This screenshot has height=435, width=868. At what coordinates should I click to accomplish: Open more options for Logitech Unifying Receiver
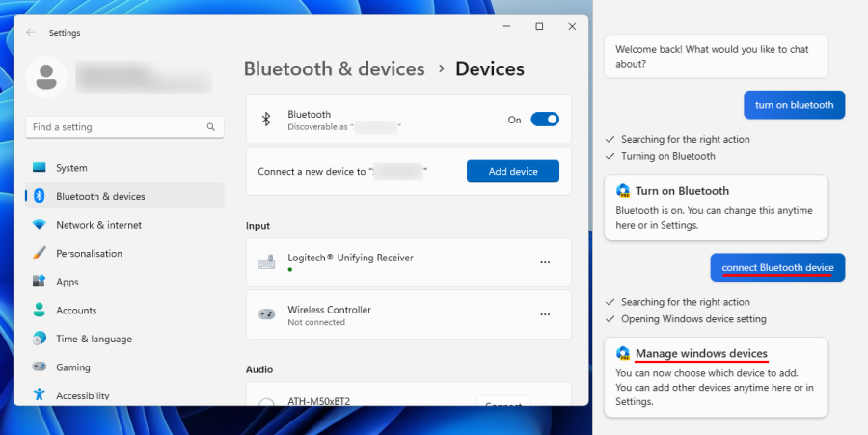pyautogui.click(x=545, y=262)
